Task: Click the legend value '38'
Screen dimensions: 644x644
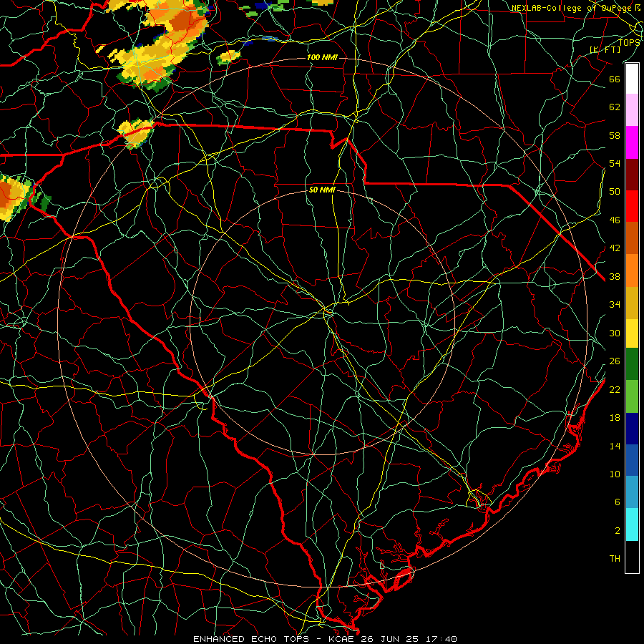Action: 615,276
